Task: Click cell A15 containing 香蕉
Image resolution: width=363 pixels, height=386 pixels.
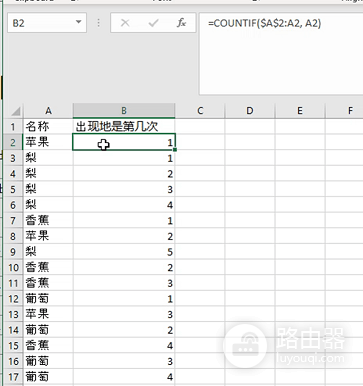Action: coord(48,345)
